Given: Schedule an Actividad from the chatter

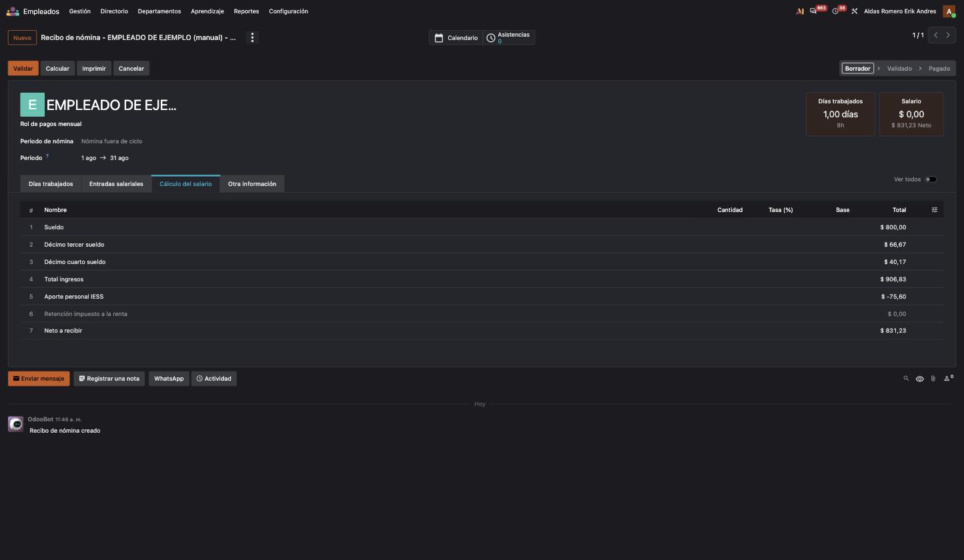Looking at the screenshot, I should 214,379.
